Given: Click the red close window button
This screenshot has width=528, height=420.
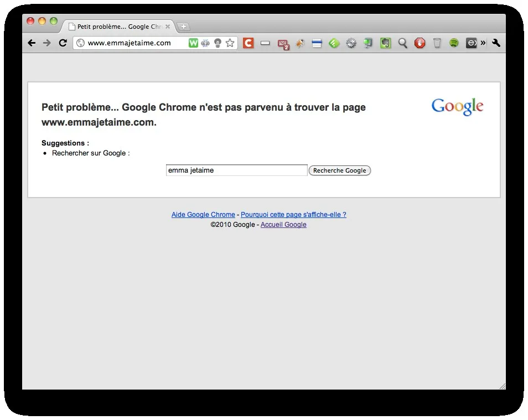Looking at the screenshot, I should (30, 21).
